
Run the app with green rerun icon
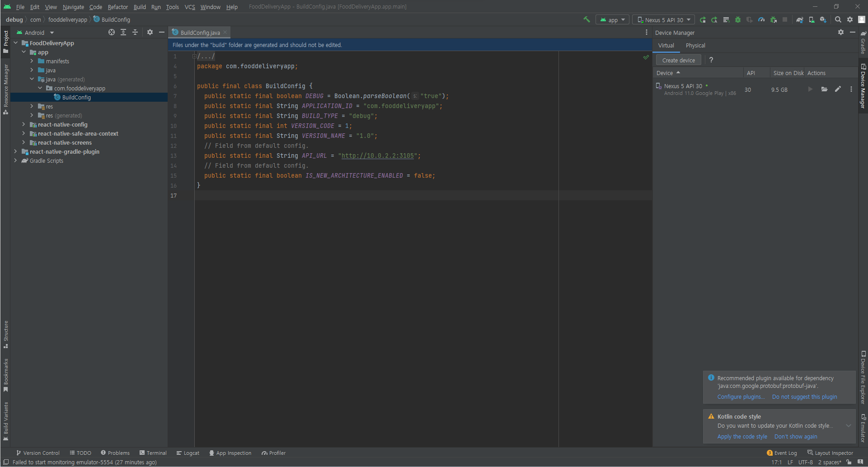703,20
